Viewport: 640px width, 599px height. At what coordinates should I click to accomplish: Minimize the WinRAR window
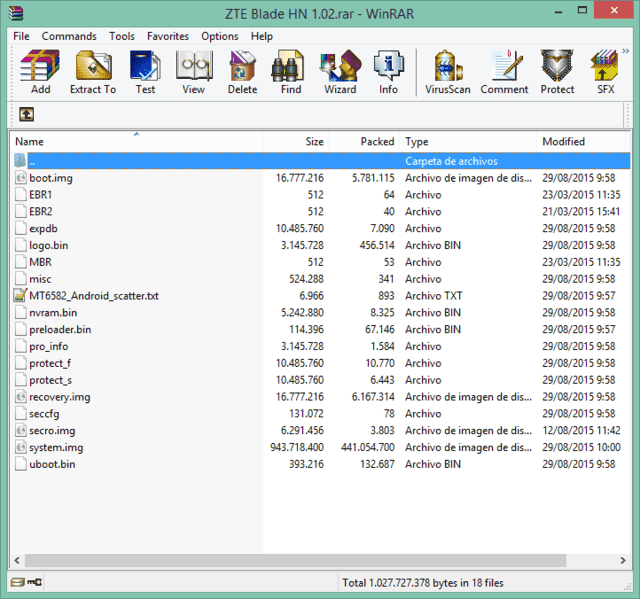point(558,11)
